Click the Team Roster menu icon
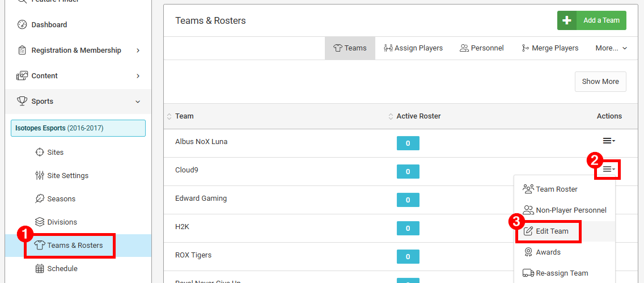The width and height of the screenshot is (644, 283). tap(528, 189)
